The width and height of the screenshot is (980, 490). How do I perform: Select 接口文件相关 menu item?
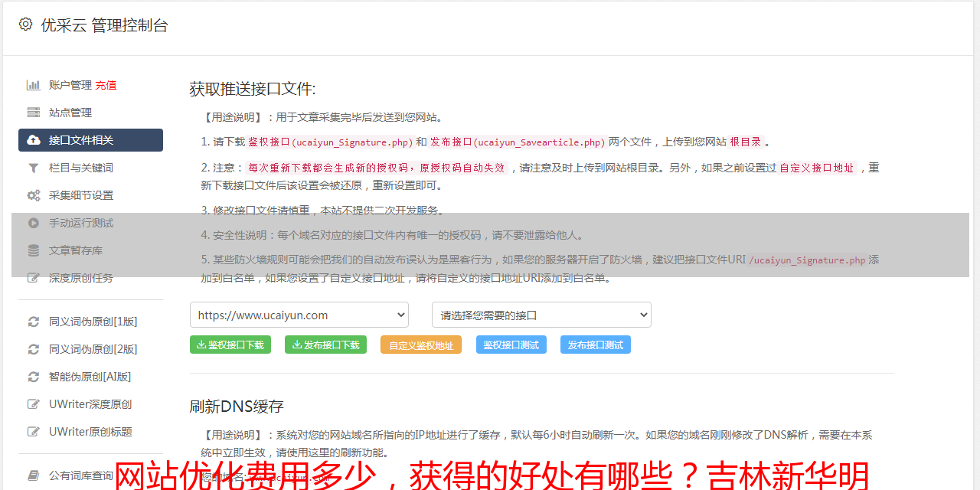(90, 140)
